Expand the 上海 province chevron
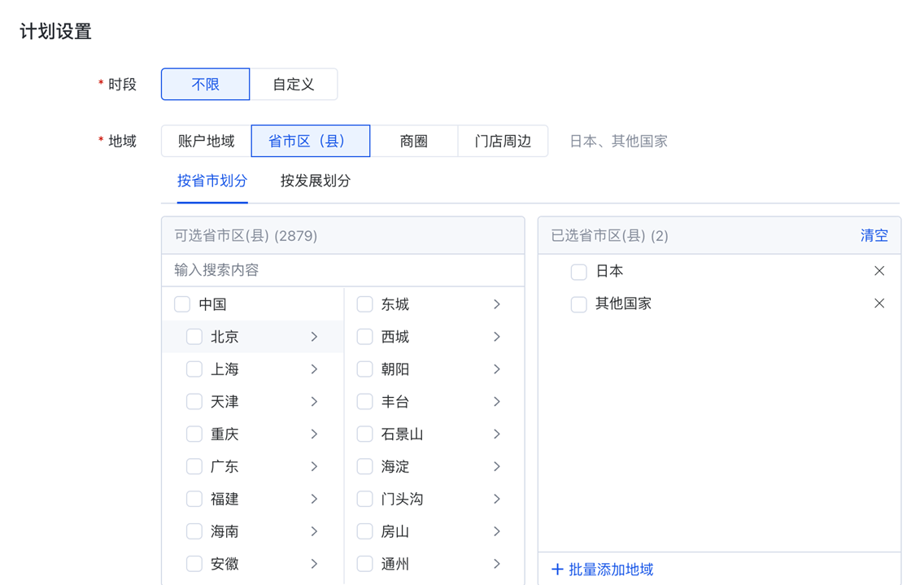The image size is (924, 585). [x=314, y=369]
